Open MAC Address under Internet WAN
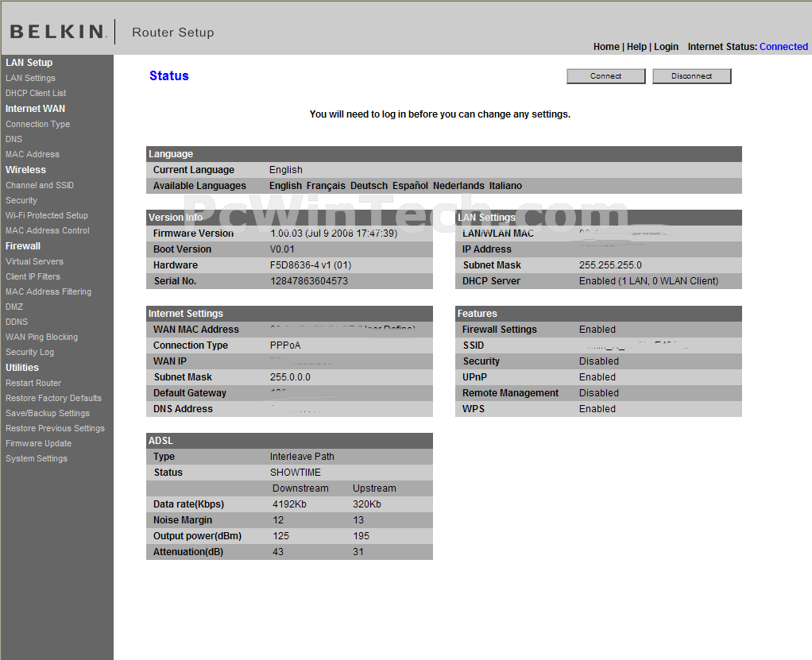Screen dimensions: 812x660 (x=33, y=154)
